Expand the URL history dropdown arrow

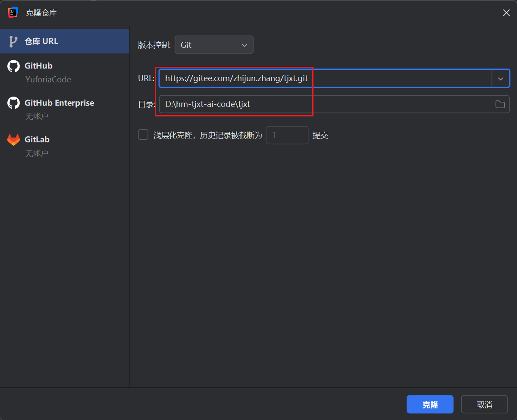(501, 78)
